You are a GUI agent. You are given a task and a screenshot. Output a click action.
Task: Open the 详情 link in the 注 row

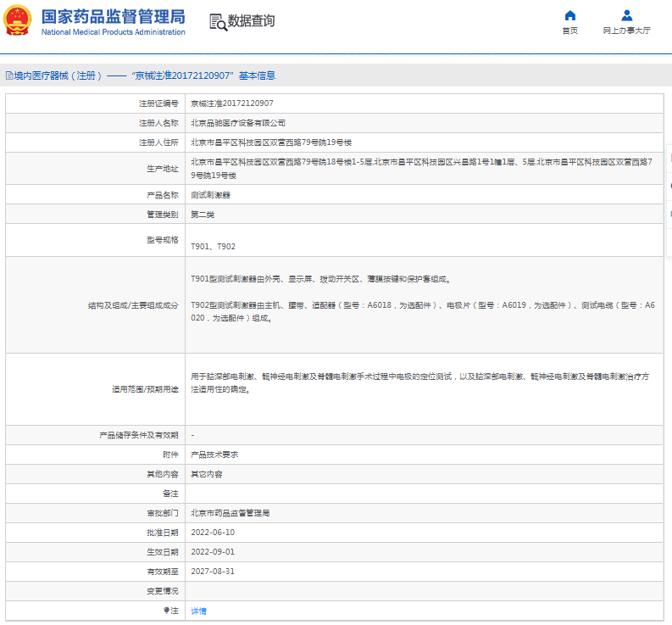pos(198,611)
